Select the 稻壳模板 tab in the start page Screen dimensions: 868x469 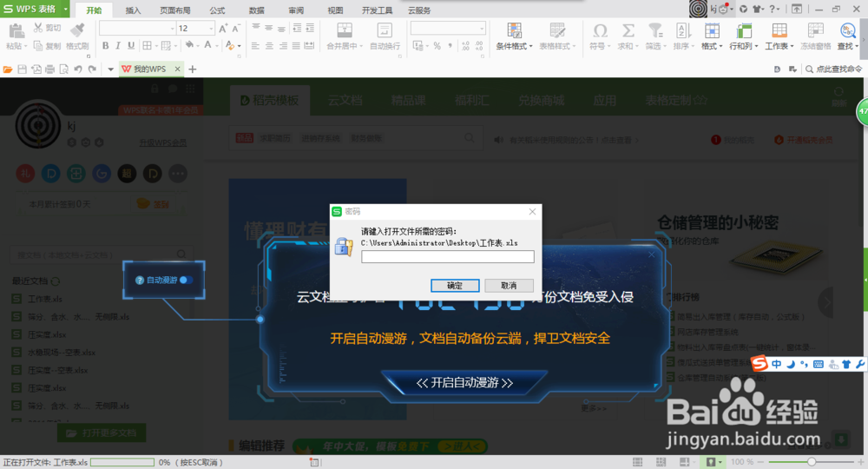pos(270,100)
